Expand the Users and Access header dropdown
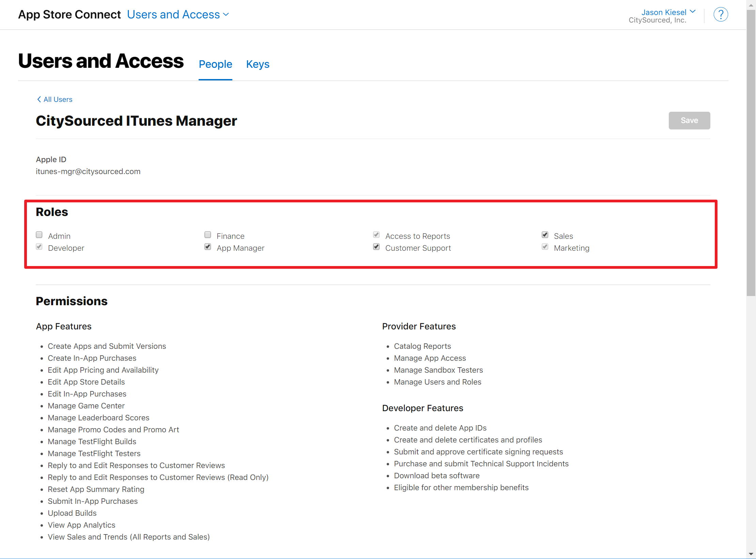This screenshot has width=756, height=559. pyautogui.click(x=178, y=15)
